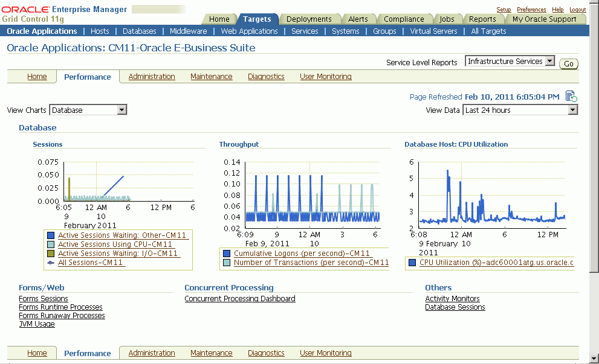Image resolution: width=599 pixels, height=364 pixels.
Task: Open Active Sessions Waiting: Other-CM11 link
Action: pos(122,235)
